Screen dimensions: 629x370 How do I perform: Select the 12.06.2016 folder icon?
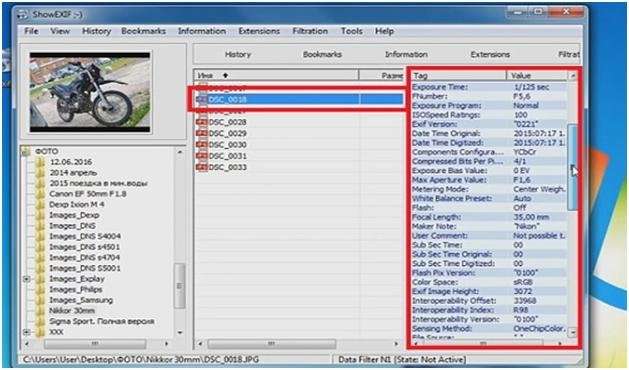(40, 162)
